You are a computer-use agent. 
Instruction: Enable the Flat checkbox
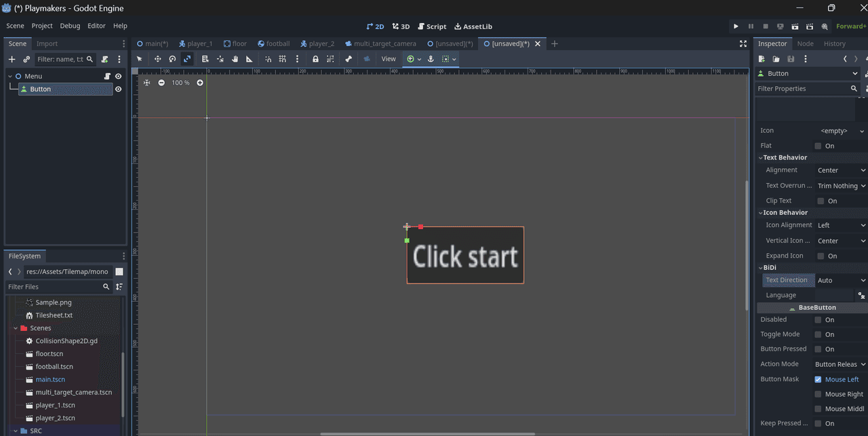[x=818, y=146]
